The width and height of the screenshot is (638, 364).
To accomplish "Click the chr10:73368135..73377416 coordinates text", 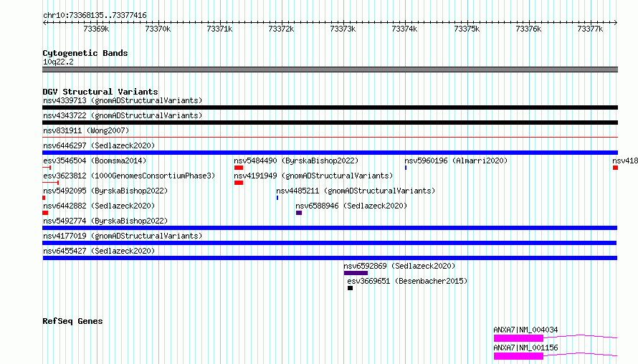I will tap(95, 15).
